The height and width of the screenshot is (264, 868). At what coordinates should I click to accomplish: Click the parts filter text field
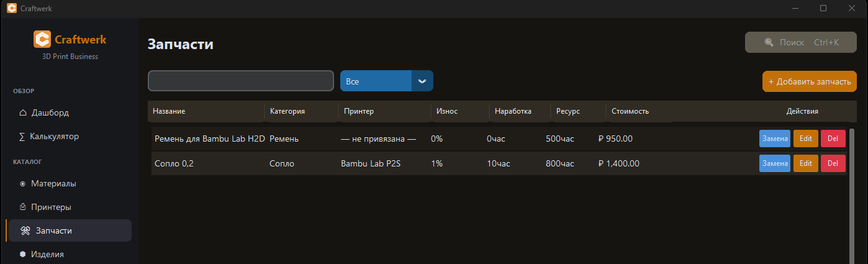tap(241, 81)
